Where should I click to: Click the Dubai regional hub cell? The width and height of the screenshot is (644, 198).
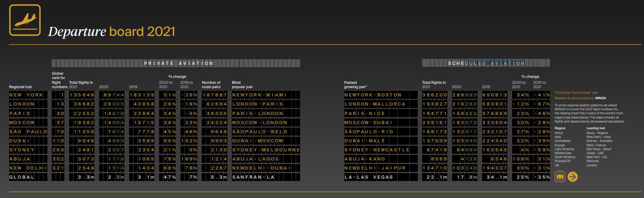click(x=20, y=141)
